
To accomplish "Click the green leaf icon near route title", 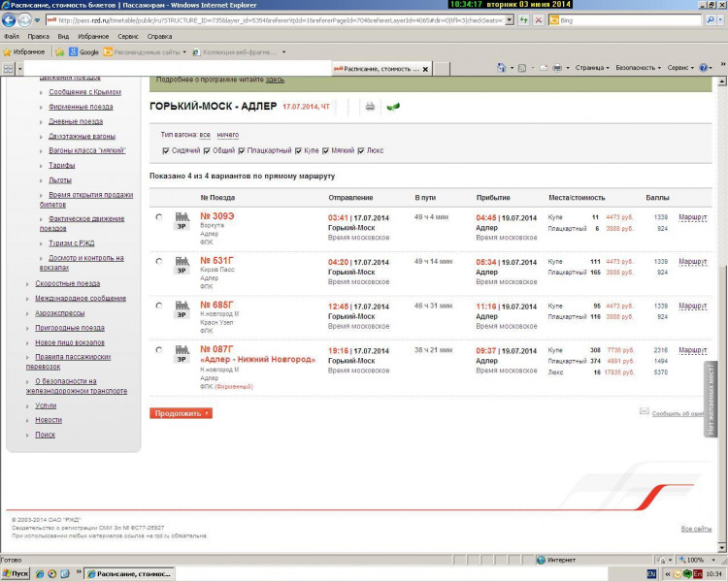I will pos(393,107).
